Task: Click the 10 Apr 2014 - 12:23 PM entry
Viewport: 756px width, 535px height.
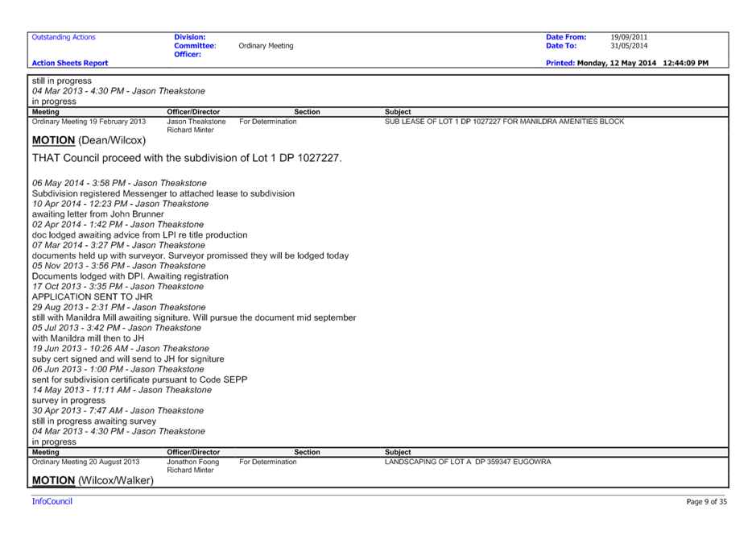Action: click(120, 204)
